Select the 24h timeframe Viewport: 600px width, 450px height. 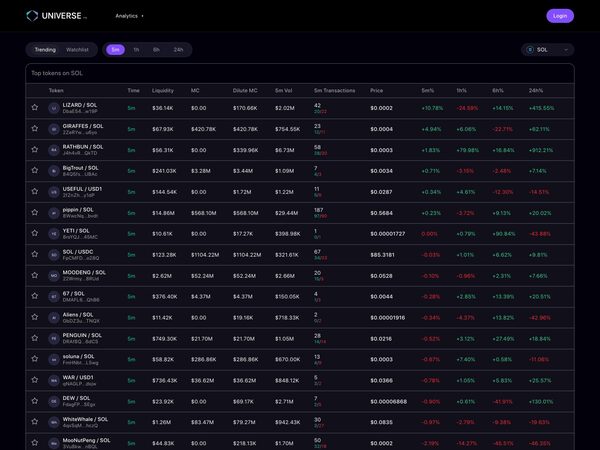[x=178, y=50]
